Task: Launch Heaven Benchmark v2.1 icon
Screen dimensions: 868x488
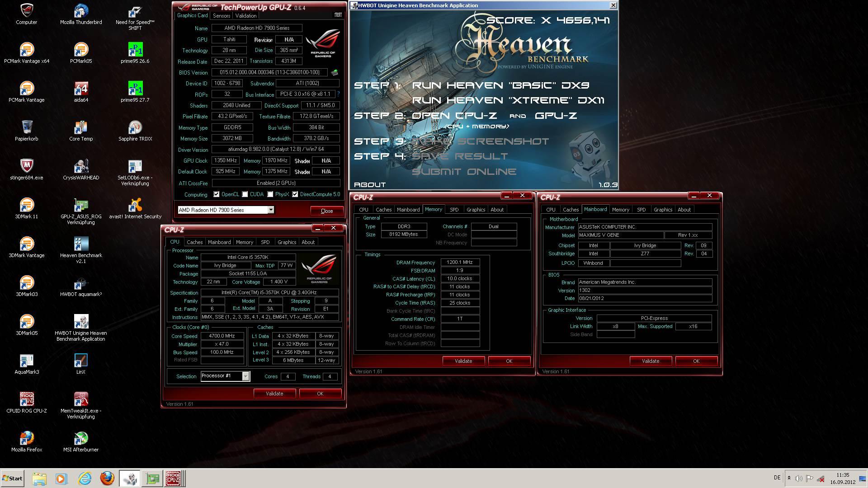Action: coord(81,250)
